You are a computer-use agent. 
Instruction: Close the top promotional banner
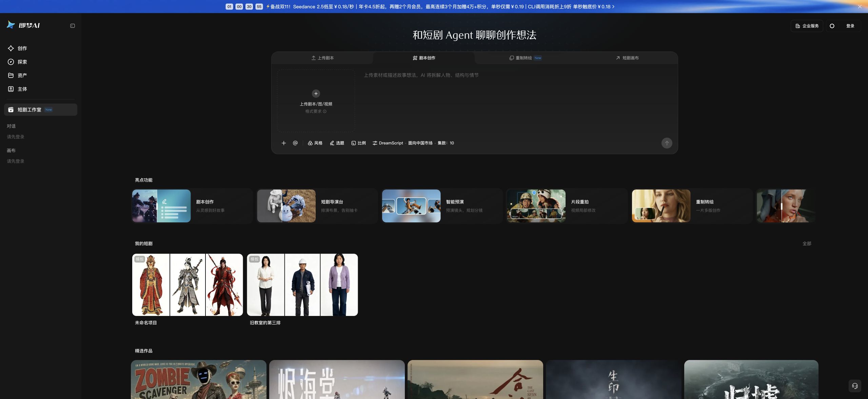[x=860, y=6]
